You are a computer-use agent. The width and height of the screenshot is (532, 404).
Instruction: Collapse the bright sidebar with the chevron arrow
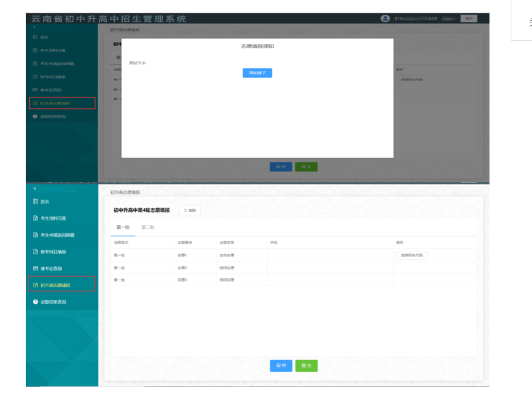click(35, 188)
